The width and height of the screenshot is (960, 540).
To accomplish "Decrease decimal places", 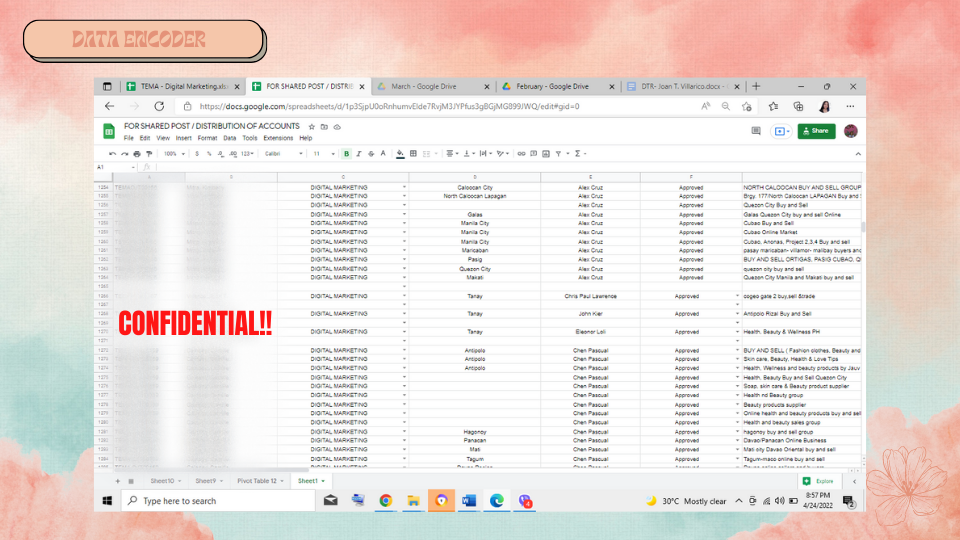I will (220, 154).
